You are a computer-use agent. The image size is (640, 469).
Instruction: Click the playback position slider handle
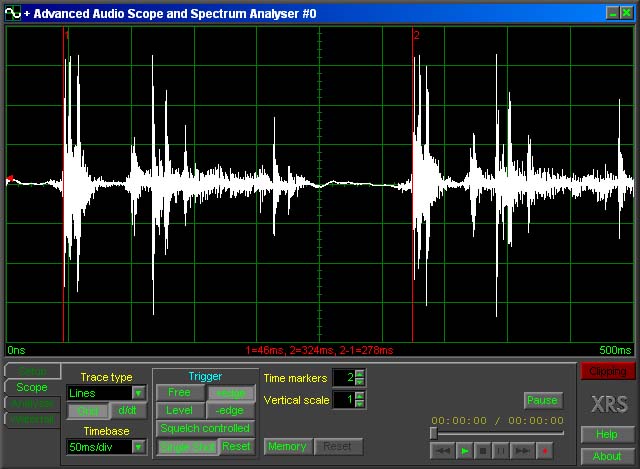[434, 433]
